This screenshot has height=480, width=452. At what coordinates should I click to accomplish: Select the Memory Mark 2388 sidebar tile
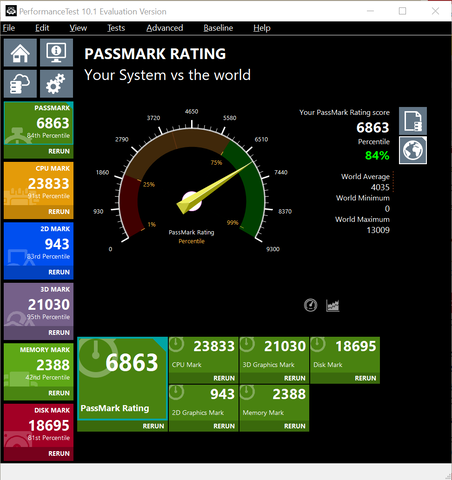tap(39, 365)
